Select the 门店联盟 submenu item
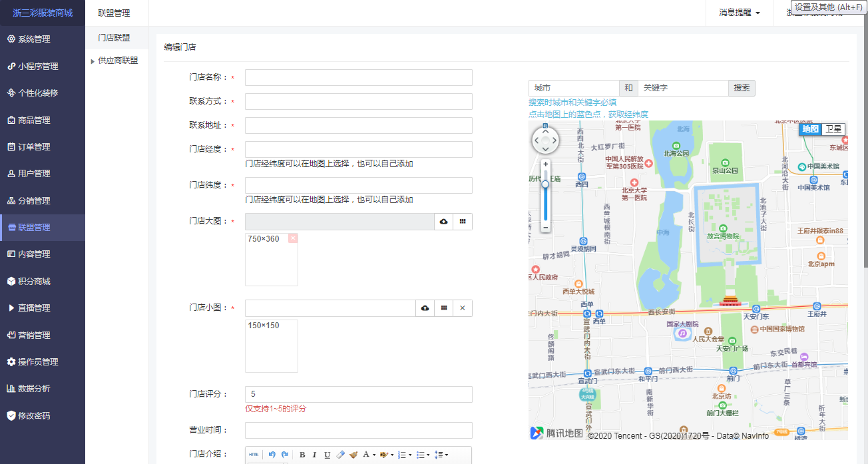Image resolution: width=868 pixels, height=464 pixels. coord(116,38)
